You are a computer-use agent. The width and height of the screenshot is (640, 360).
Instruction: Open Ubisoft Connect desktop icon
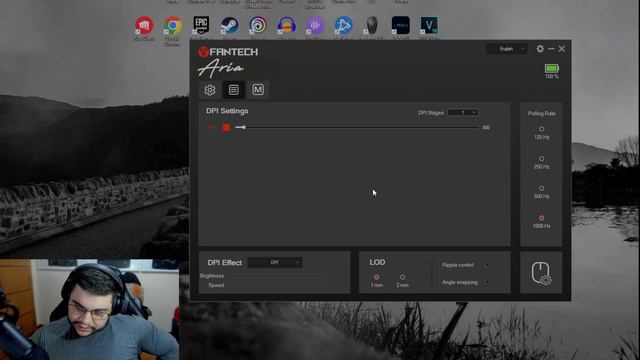(258, 25)
